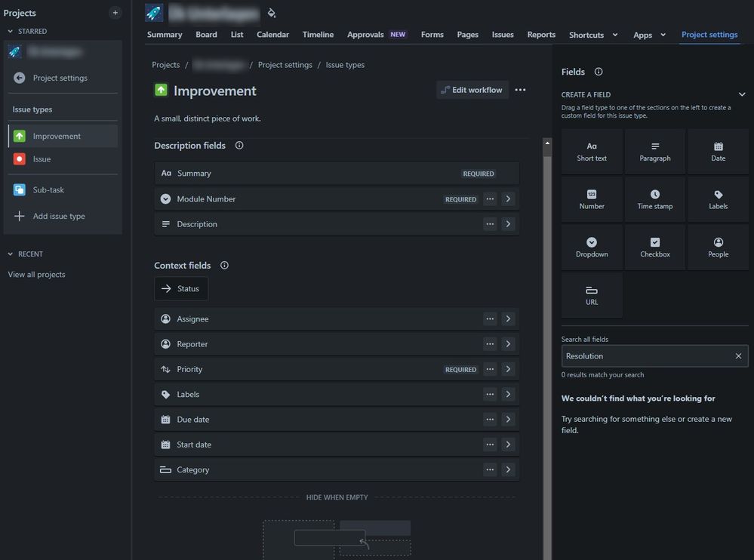Open the Shortcuts dropdown
Screen dimensions: 754x560
point(593,35)
